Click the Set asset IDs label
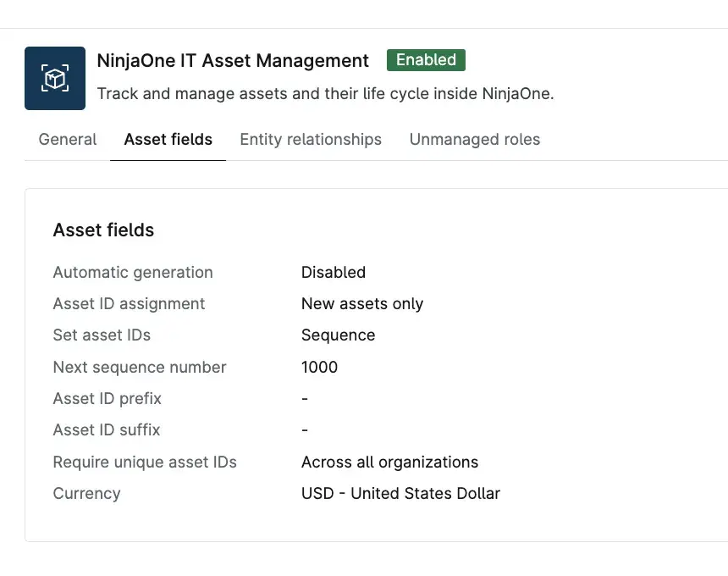 (x=102, y=335)
